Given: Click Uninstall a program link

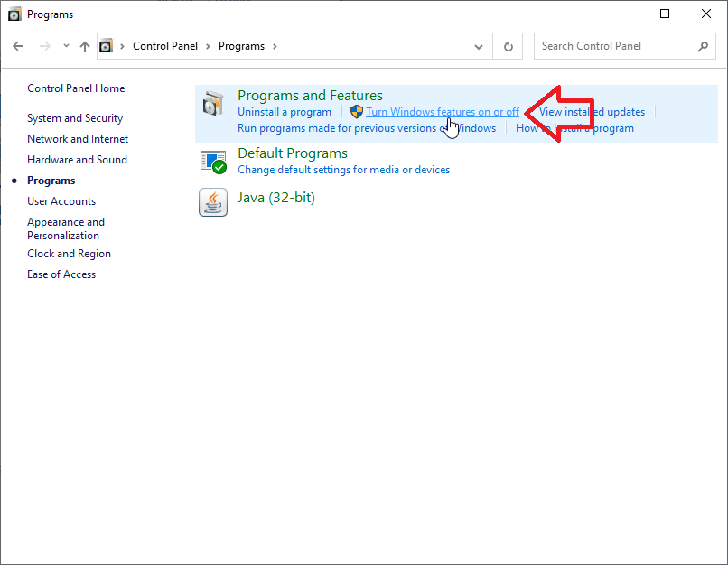Looking at the screenshot, I should [x=285, y=112].
